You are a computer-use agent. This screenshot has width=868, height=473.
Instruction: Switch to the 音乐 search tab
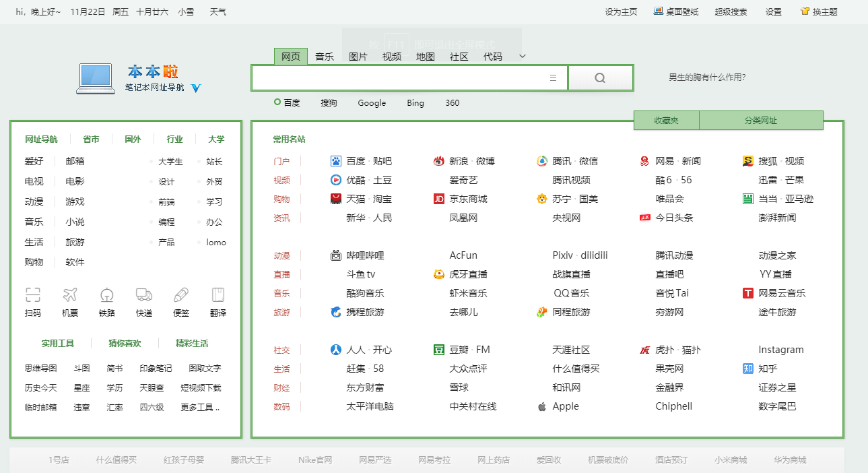click(325, 57)
